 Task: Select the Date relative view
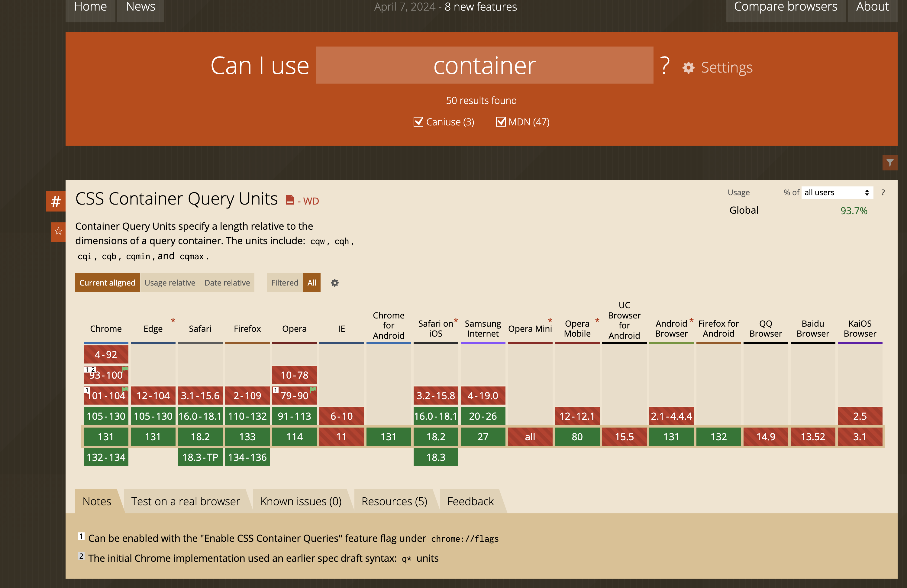[x=227, y=283]
